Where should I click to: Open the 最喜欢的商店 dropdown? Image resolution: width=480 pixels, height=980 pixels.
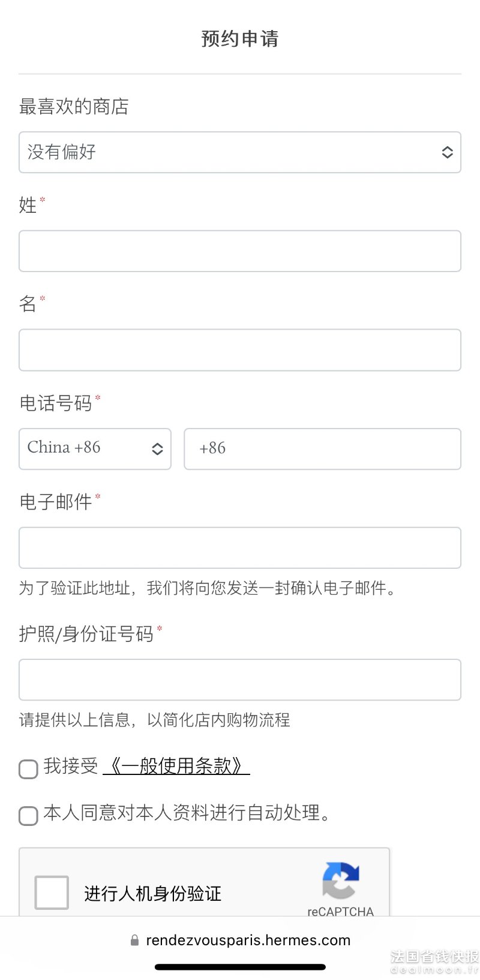240,152
